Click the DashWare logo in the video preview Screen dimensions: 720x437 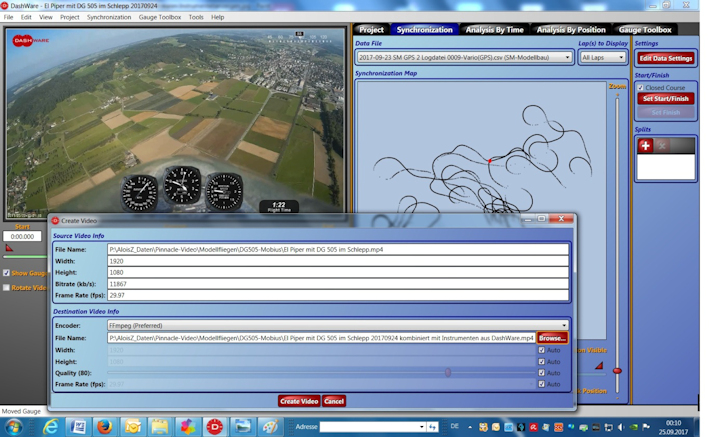(x=30, y=40)
